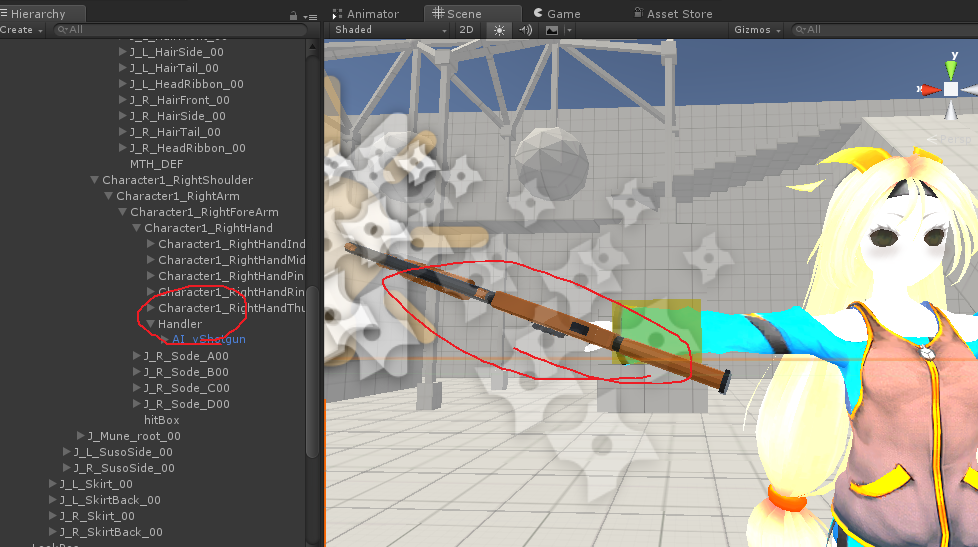This screenshot has height=547, width=978.
Task: Expand J_R_HairFront_00 node
Action: tap(122, 100)
